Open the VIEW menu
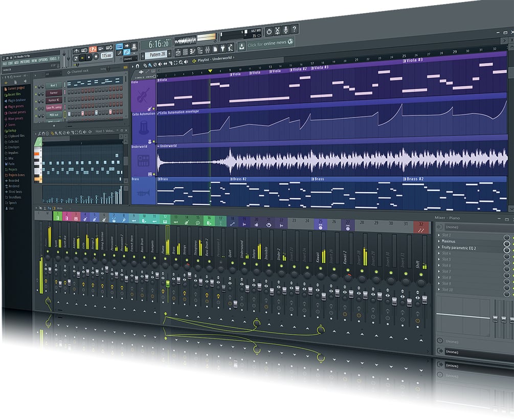Image resolution: width=514 pixels, height=420 pixels. click(x=34, y=61)
